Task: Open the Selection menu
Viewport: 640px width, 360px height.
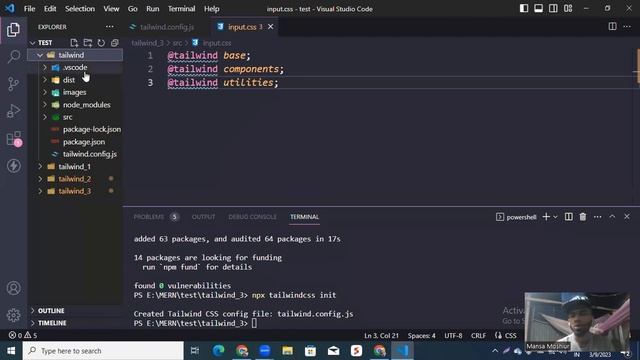Action: [80, 9]
